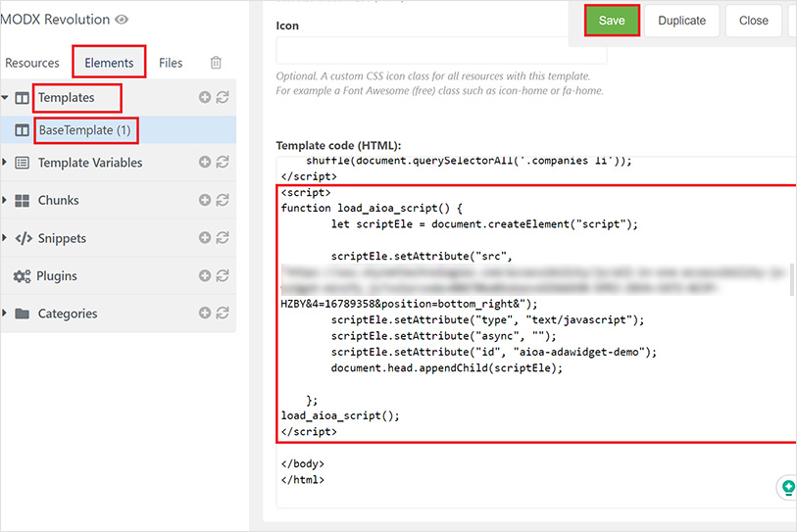Viewport: 797px width, 532px height.
Task: Click the document.head.appendChild(scriptEle); line
Action: (x=447, y=367)
